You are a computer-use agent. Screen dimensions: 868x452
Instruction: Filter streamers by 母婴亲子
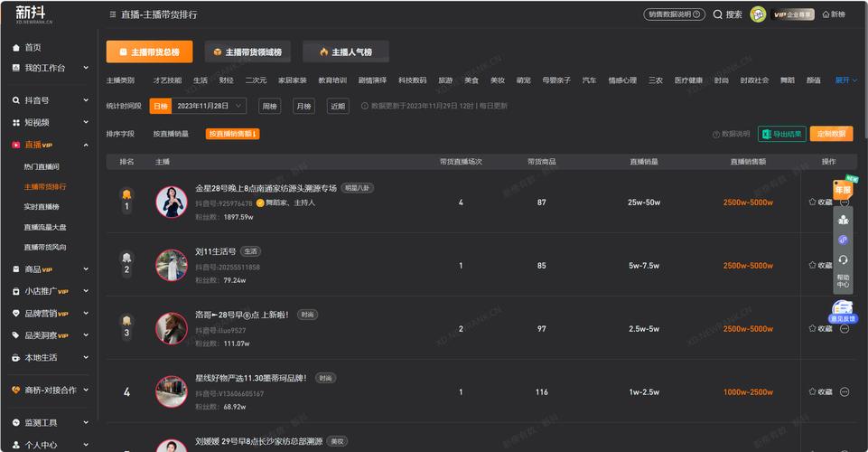(x=556, y=80)
